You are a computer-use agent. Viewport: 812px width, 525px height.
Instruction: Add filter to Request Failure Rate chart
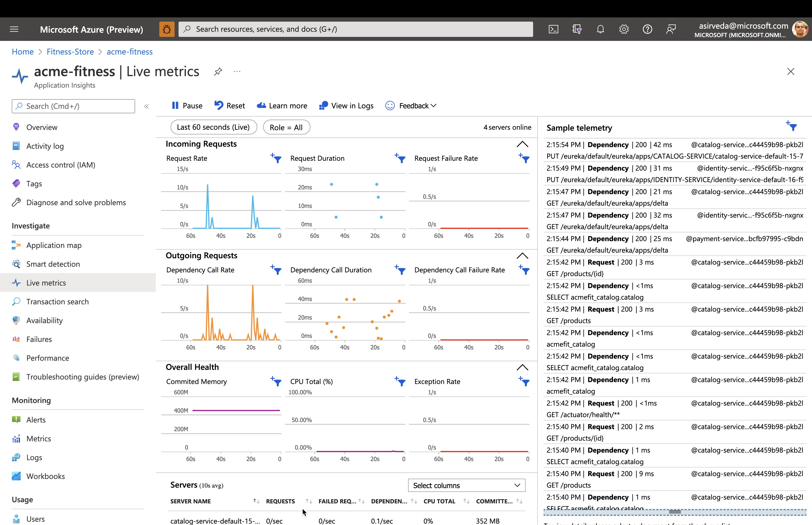pos(524,158)
